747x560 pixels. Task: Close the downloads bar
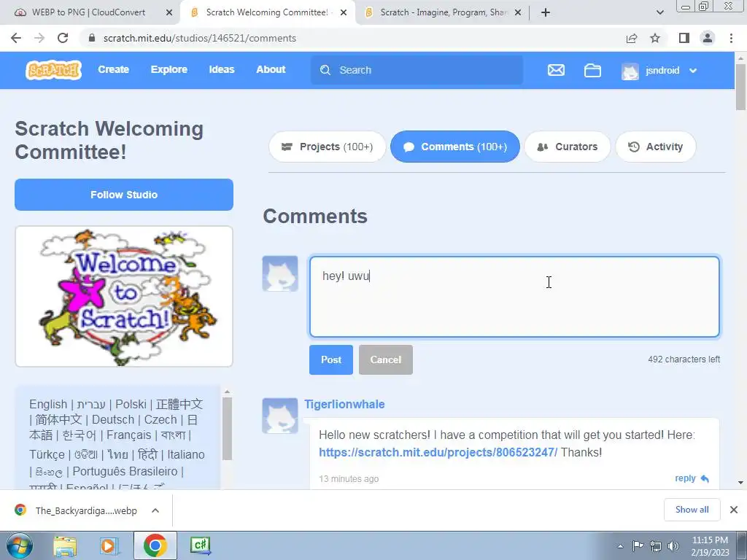point(734,510)
